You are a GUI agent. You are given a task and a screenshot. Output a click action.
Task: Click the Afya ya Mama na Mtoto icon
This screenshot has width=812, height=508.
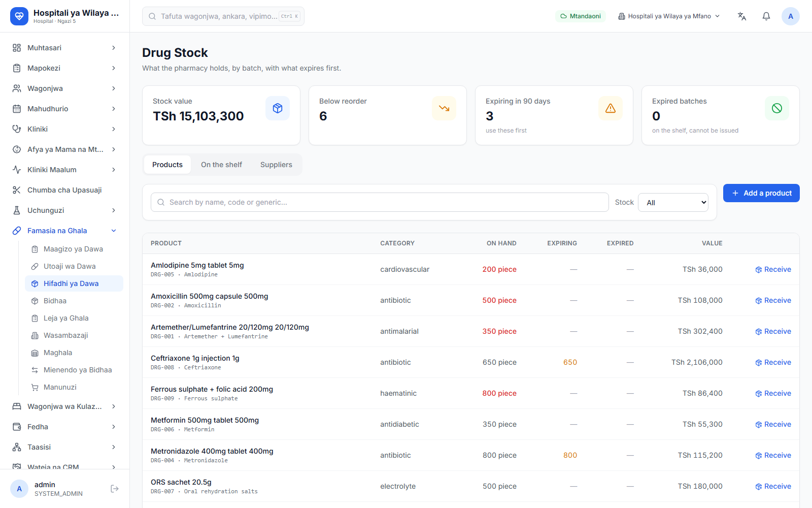(x=17, y=149)
